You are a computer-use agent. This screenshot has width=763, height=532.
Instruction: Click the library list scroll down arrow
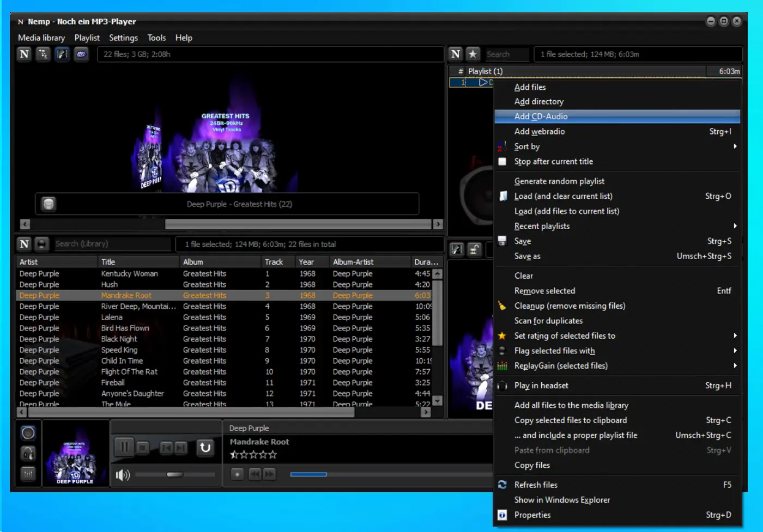(437, 401)
